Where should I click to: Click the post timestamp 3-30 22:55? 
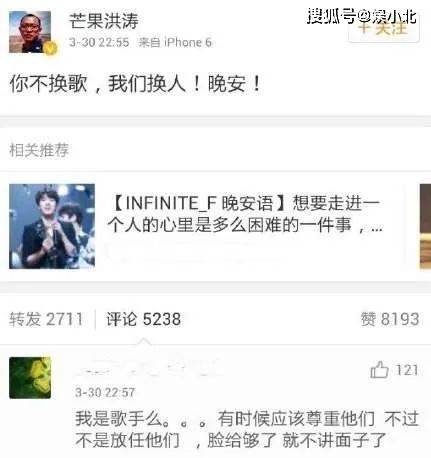99,42
